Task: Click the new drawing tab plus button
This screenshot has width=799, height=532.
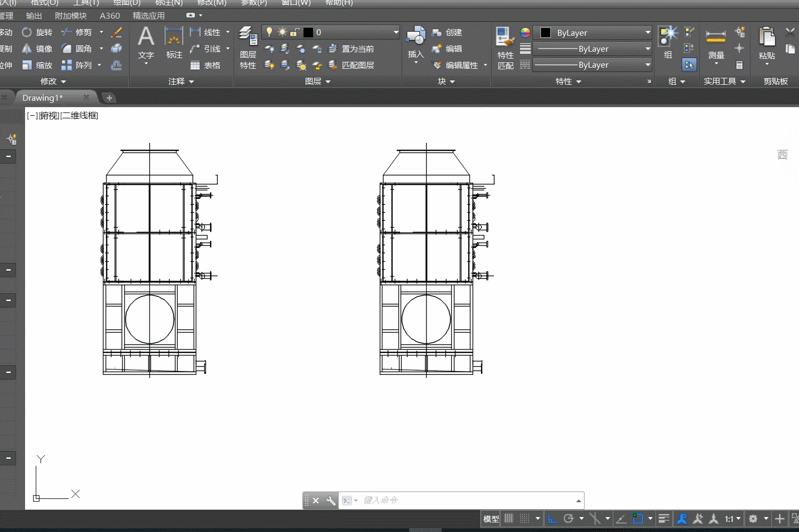Action: point(109,98)
